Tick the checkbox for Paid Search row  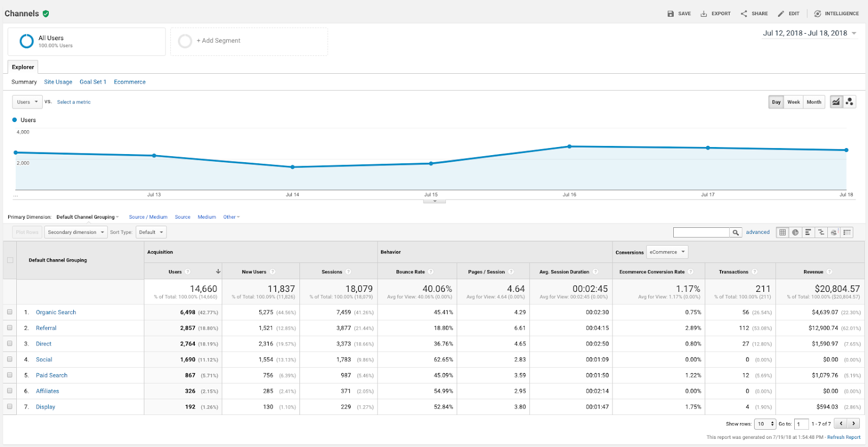(10, 375)
